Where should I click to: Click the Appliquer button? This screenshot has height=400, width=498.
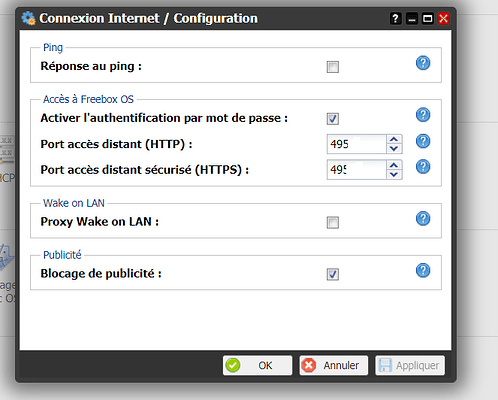pos(410,365)
